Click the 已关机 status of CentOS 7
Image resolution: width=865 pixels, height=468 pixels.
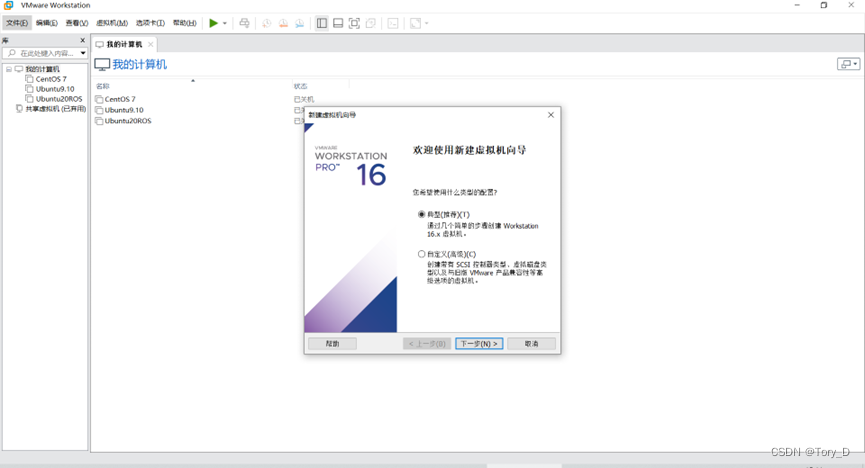pyautogui.click(x=304, y=99)
